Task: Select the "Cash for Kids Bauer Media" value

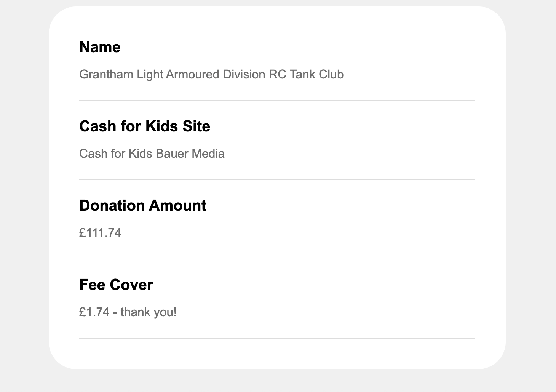Action: click(x=152, y=154)
